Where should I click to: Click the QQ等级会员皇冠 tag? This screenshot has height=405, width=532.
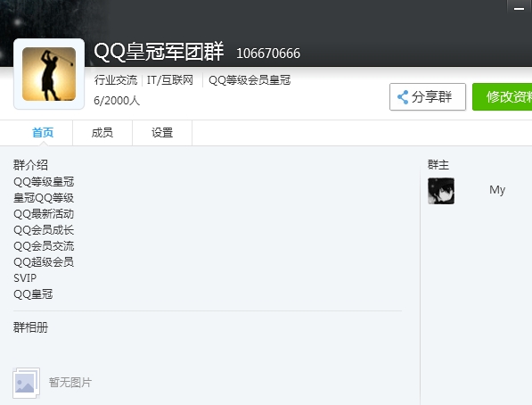(250, 80)
